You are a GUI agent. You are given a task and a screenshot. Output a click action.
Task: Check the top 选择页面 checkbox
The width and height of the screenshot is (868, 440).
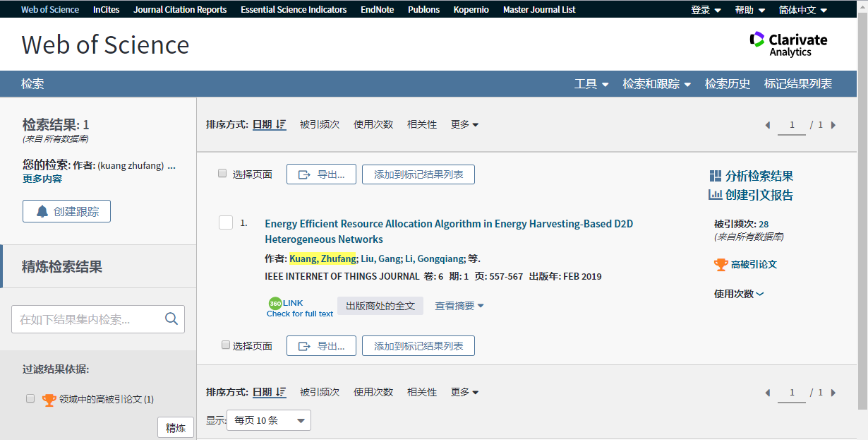[222, 174]
